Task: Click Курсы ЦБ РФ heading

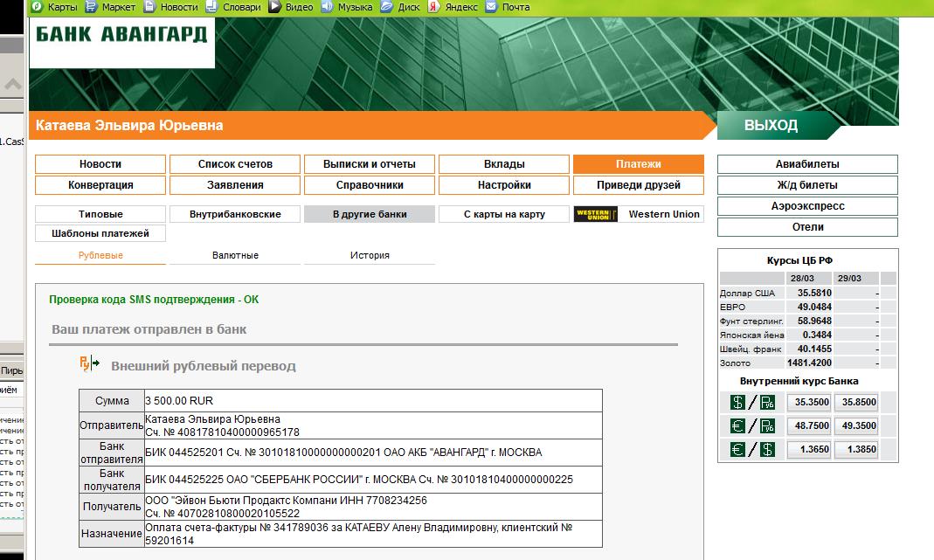Action: (799, 260)
